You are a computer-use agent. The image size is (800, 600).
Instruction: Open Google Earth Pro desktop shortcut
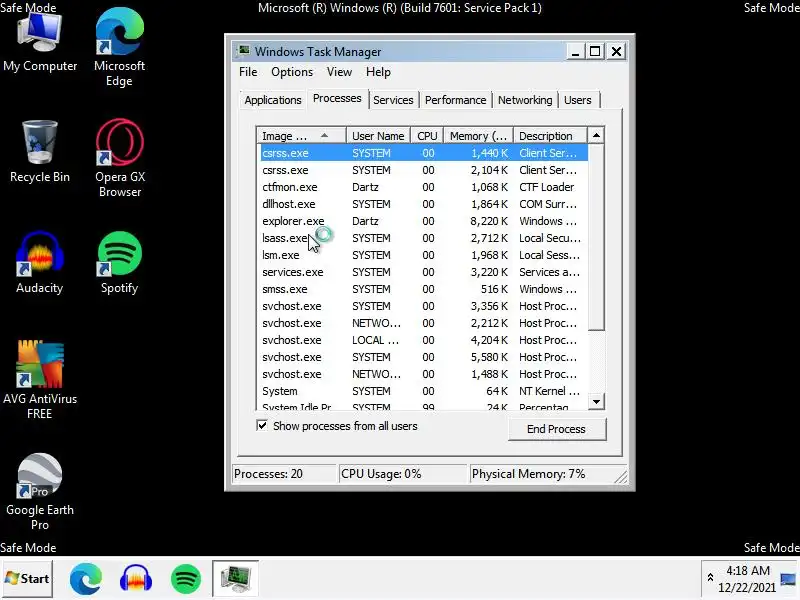40,492
